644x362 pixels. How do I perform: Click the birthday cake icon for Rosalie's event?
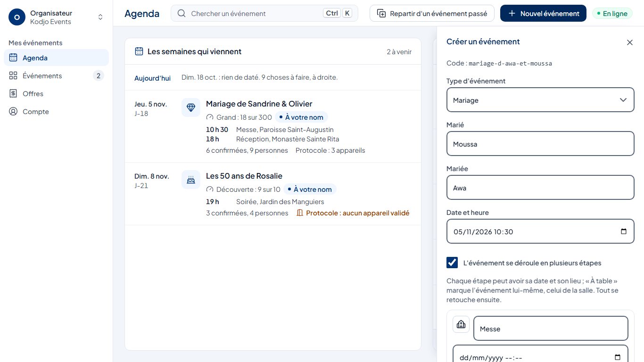(x=191, y=180)
